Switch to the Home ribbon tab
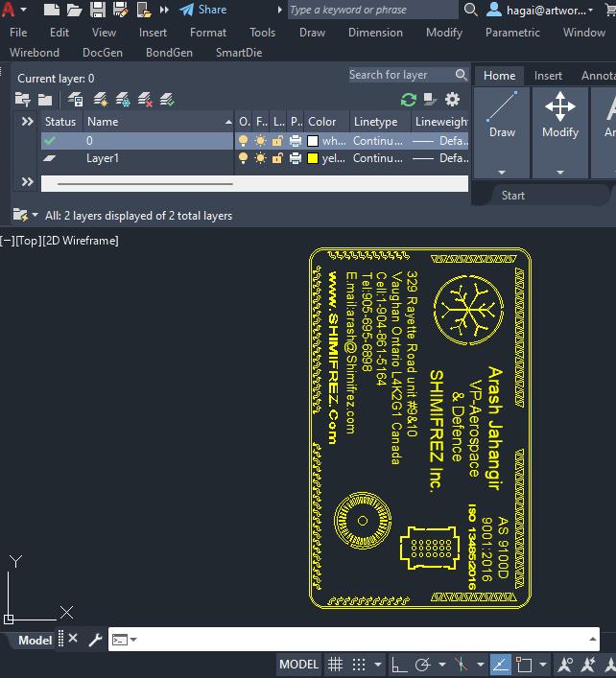The height and width of the screenshot is (678, 616). [499, 76]
